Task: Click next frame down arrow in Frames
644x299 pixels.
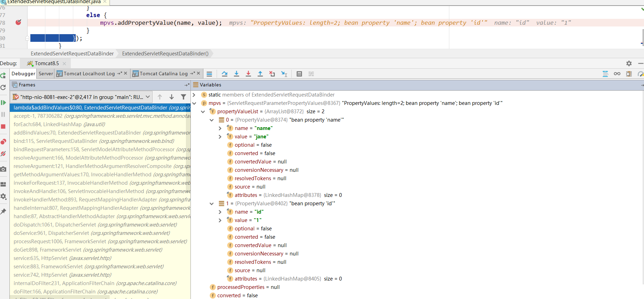Action: click(172, 97)
